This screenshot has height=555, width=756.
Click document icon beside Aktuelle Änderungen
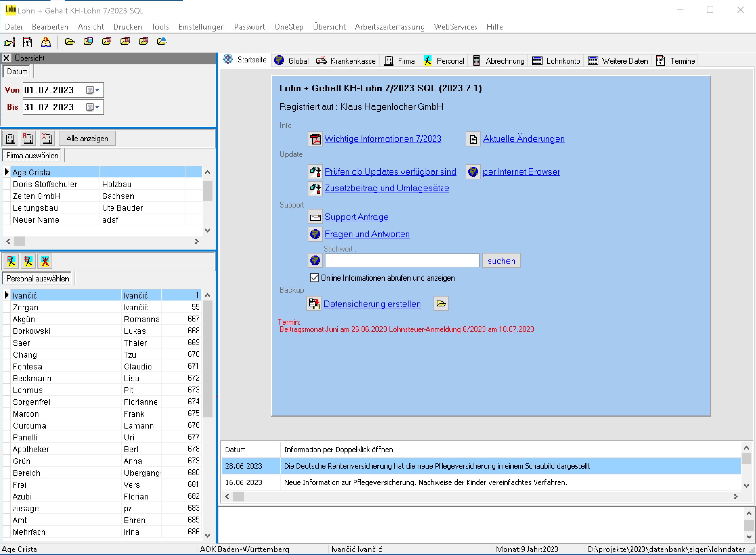[473, 139]
